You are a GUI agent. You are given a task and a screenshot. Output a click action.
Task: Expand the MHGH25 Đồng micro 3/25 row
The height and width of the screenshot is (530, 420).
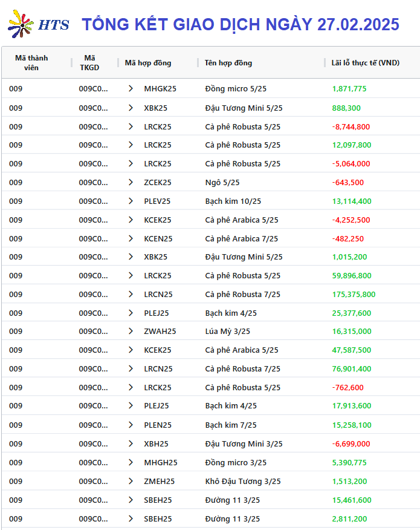131,462
